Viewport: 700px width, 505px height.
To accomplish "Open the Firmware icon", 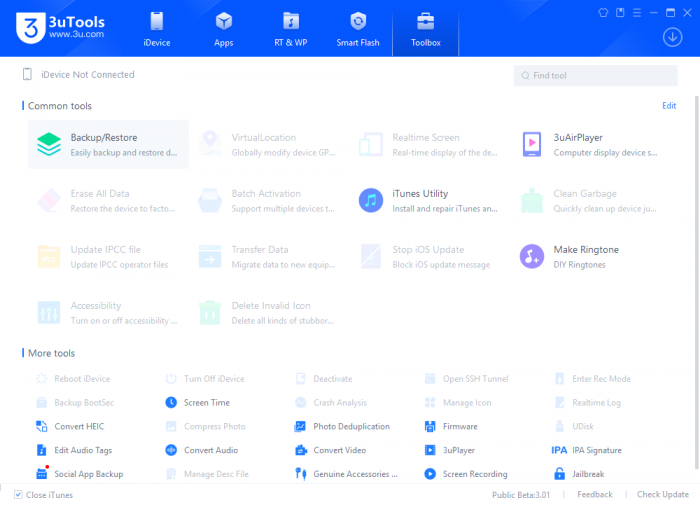I will click(430, 426).
